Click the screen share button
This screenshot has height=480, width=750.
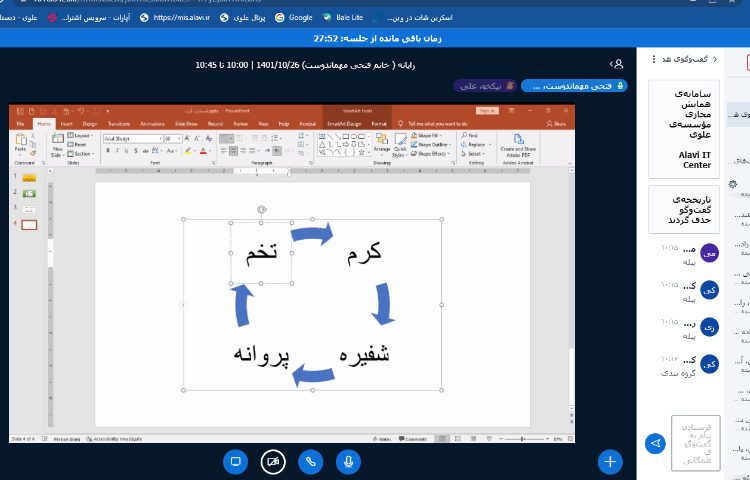click(236, 461)
